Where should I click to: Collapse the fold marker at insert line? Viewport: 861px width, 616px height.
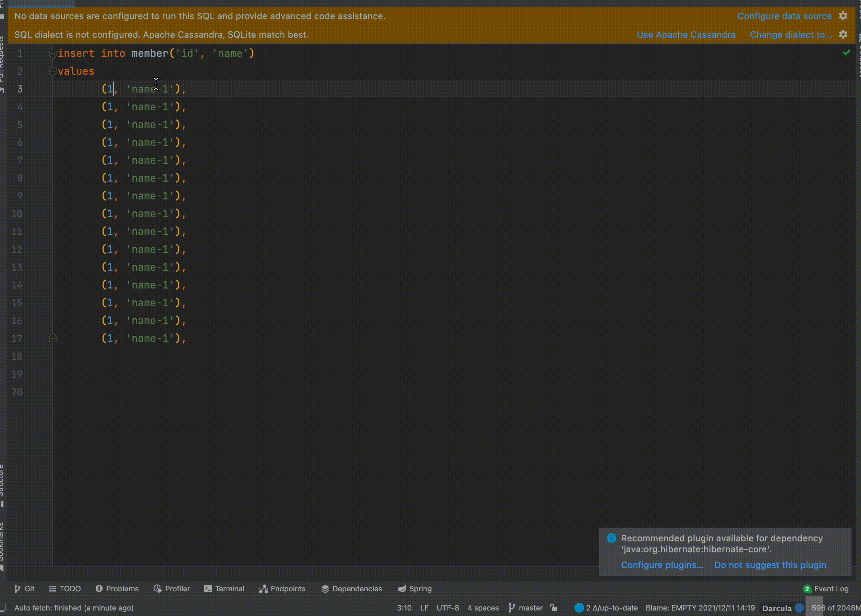(x=53, y=53)
